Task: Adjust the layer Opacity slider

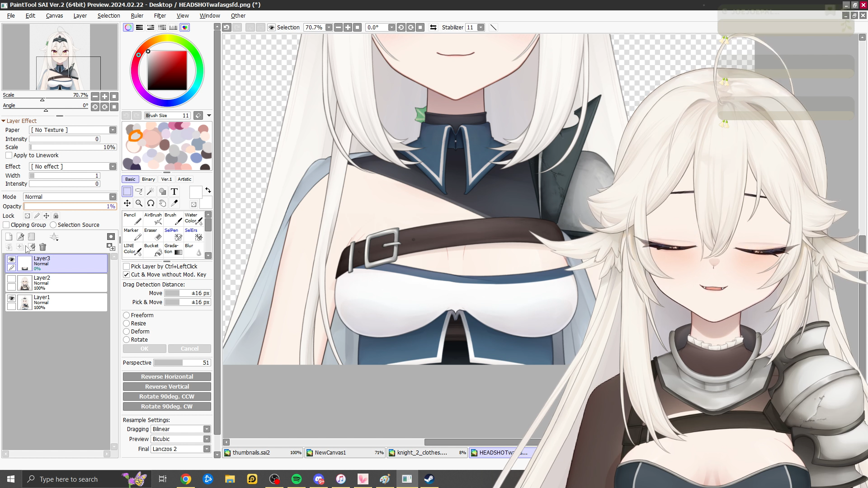Action: [70, 206]
